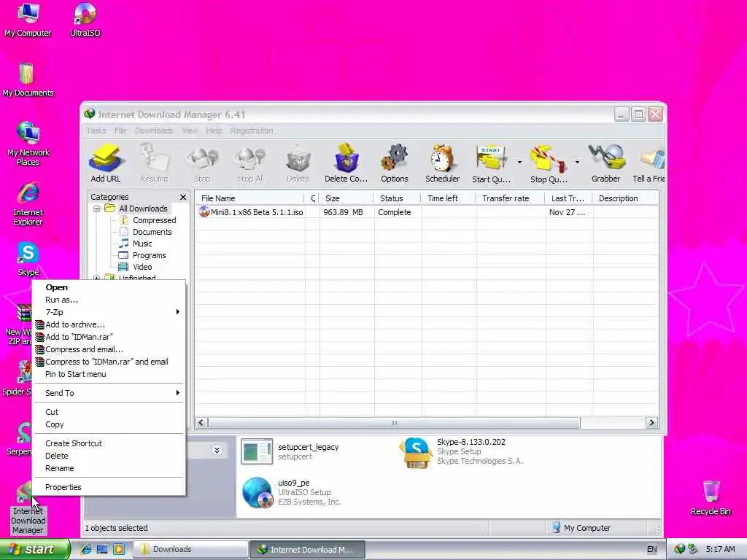Open the IDM Downloads menu
747x560 pixels.
click(154, 131)
